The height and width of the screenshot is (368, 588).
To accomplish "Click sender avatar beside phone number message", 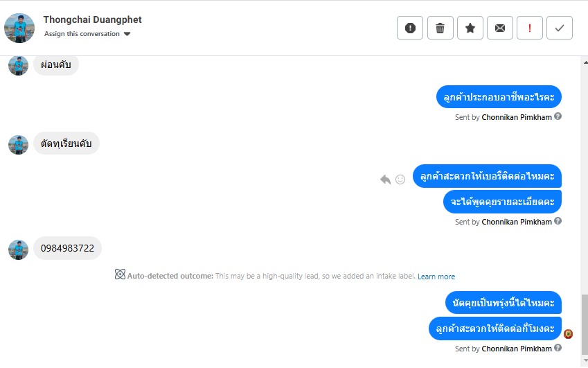I will click(x=18, y=249).
